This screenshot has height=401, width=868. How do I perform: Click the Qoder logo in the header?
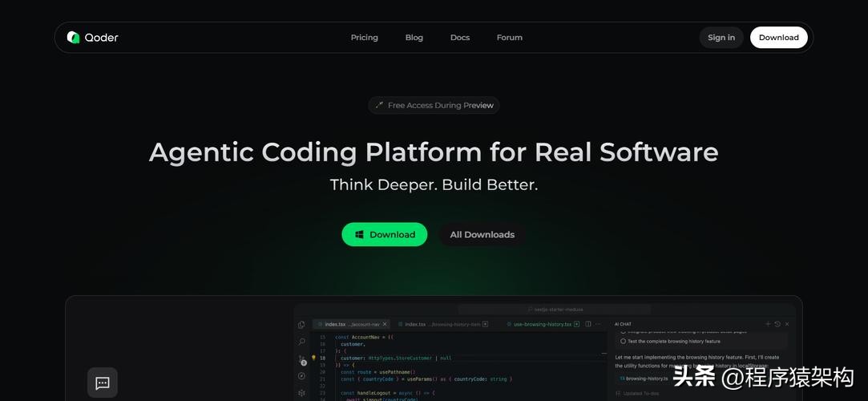(x=92, y=38)
